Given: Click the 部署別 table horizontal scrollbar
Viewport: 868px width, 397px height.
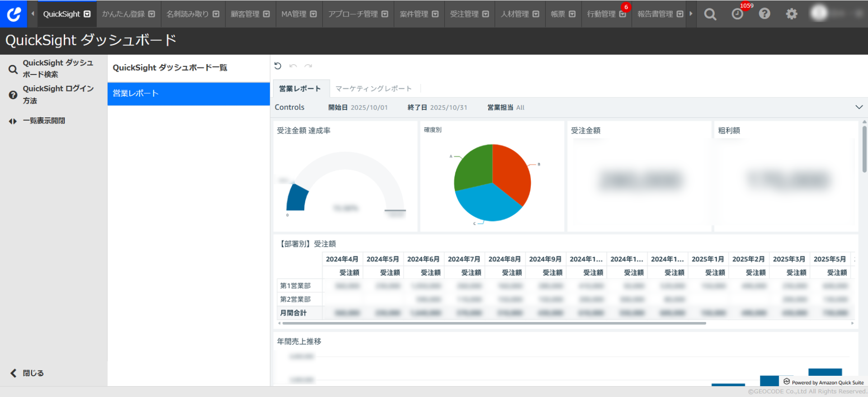Looking at the screenshot, I should point(494,323).
